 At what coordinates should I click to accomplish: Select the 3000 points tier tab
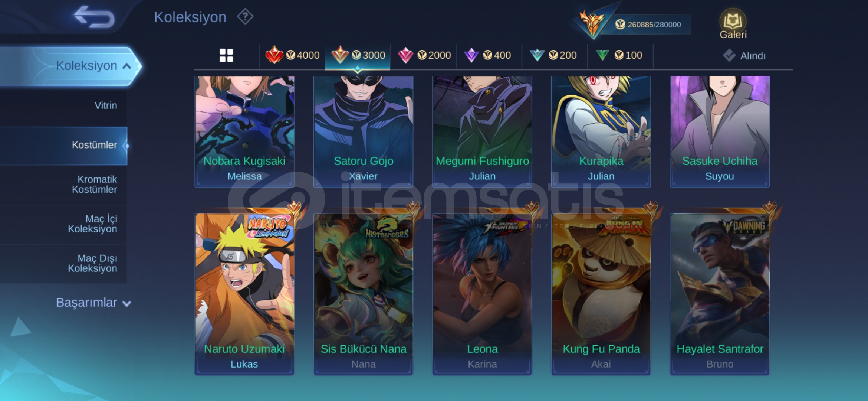[358, 56]
